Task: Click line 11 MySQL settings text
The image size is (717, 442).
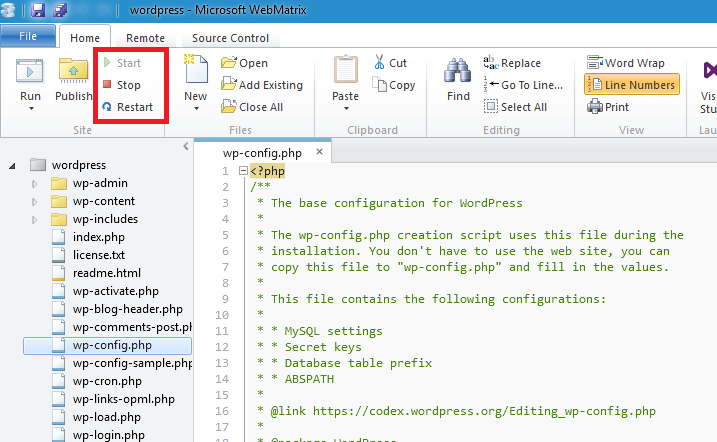Action: pos(333,331)
